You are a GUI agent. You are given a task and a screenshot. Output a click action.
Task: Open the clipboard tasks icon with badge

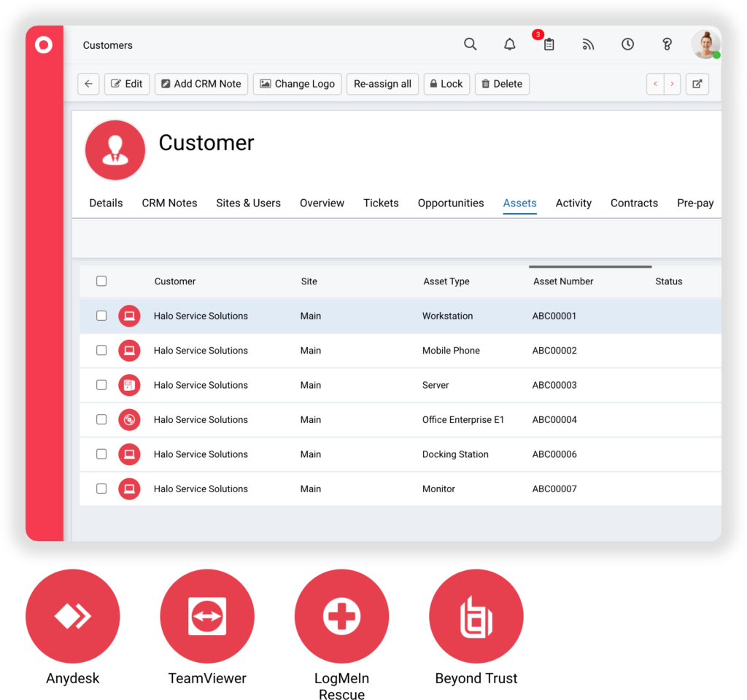coord(549,44)
